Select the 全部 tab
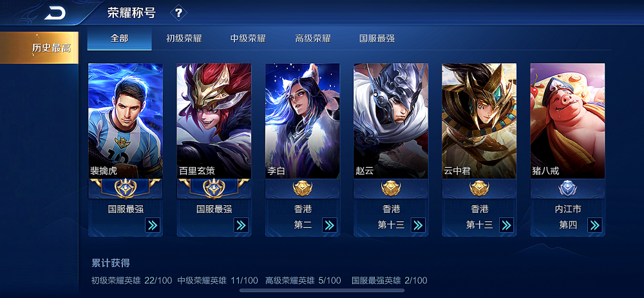This screenshot has height=298, width=644. coord(119,39)
